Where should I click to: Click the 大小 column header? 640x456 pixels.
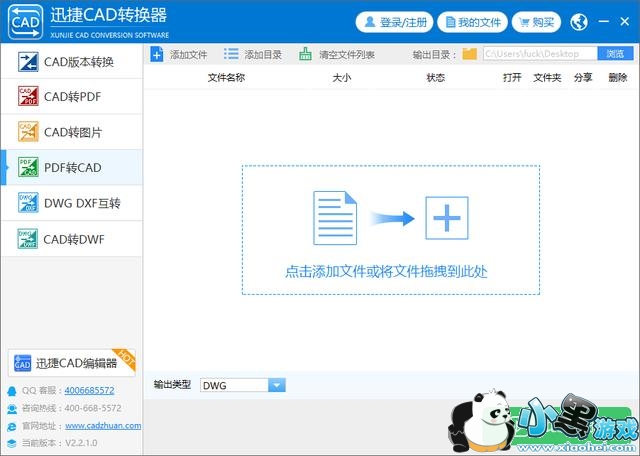tap(342, 78)
